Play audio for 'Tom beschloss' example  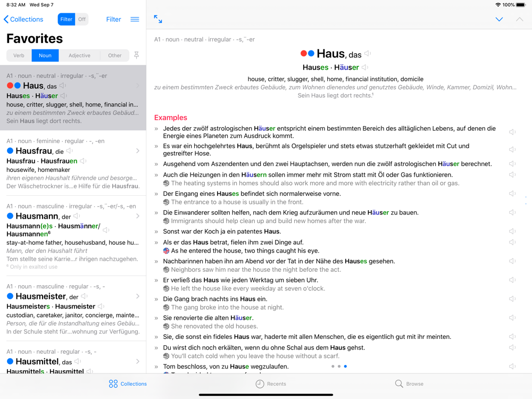512,367
